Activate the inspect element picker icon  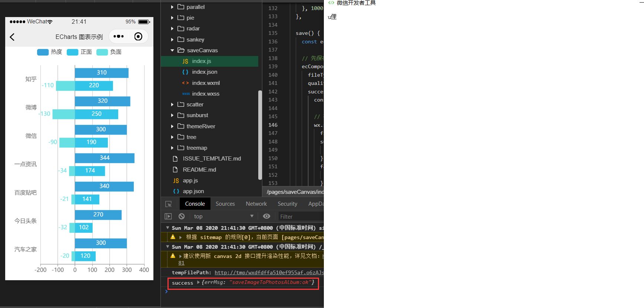click(169, 204)
